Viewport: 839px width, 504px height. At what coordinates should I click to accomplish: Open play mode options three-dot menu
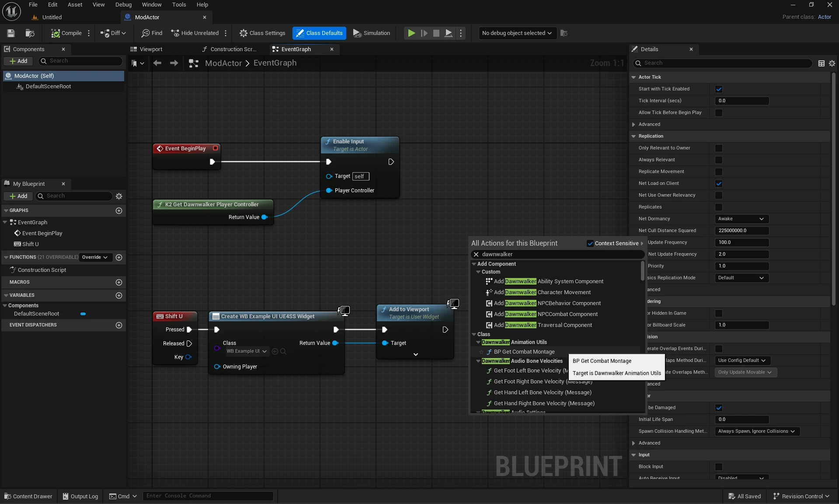(461, 33)
